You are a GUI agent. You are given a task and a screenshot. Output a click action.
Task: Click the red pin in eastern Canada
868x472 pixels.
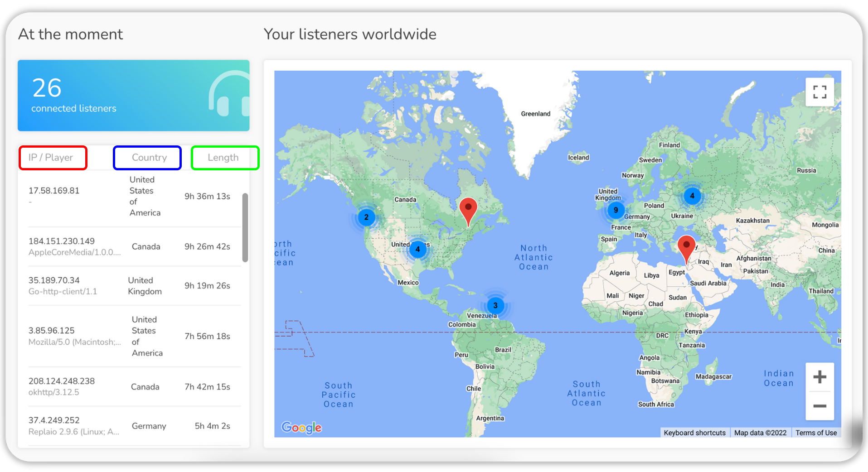click(x=468, y=210)
